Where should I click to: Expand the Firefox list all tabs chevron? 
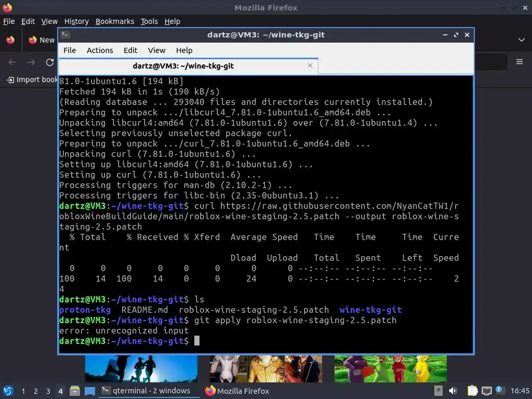[x=522, y=40]
